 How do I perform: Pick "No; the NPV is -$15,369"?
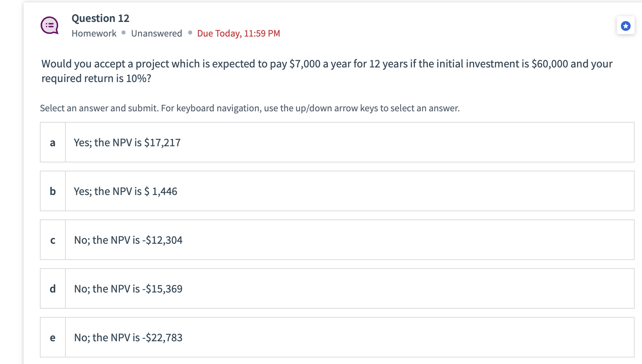pos(128,289)
